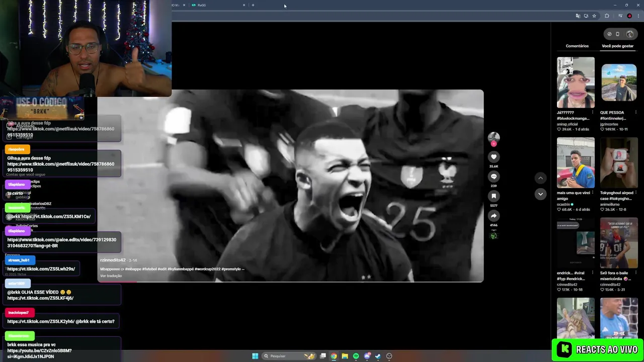Open Spotify on the taskbar
The width and height of the screenshot is (644, 362).
click(356, 356)
